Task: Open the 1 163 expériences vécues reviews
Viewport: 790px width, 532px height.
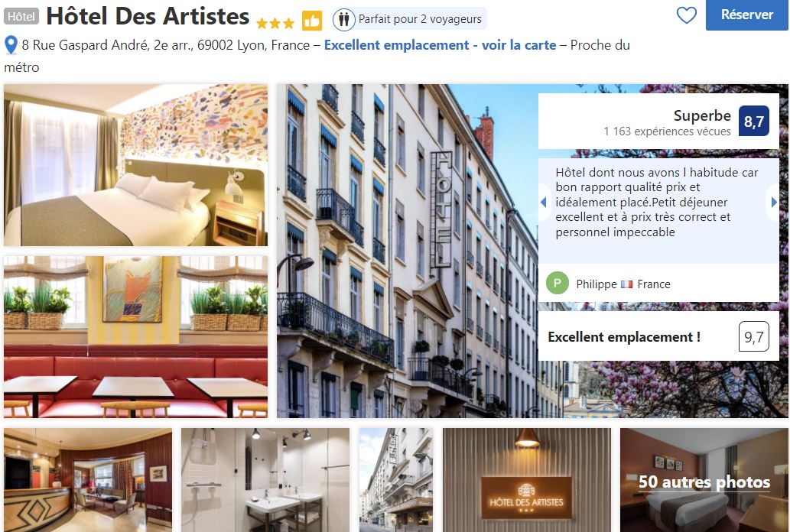Action: point(667,131)
